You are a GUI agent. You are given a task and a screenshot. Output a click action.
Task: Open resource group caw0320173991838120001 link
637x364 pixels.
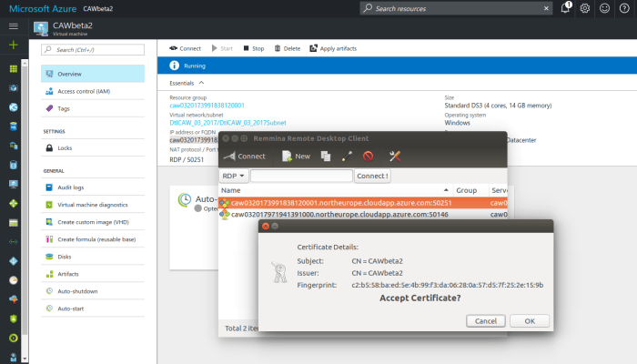click(207, 106)
